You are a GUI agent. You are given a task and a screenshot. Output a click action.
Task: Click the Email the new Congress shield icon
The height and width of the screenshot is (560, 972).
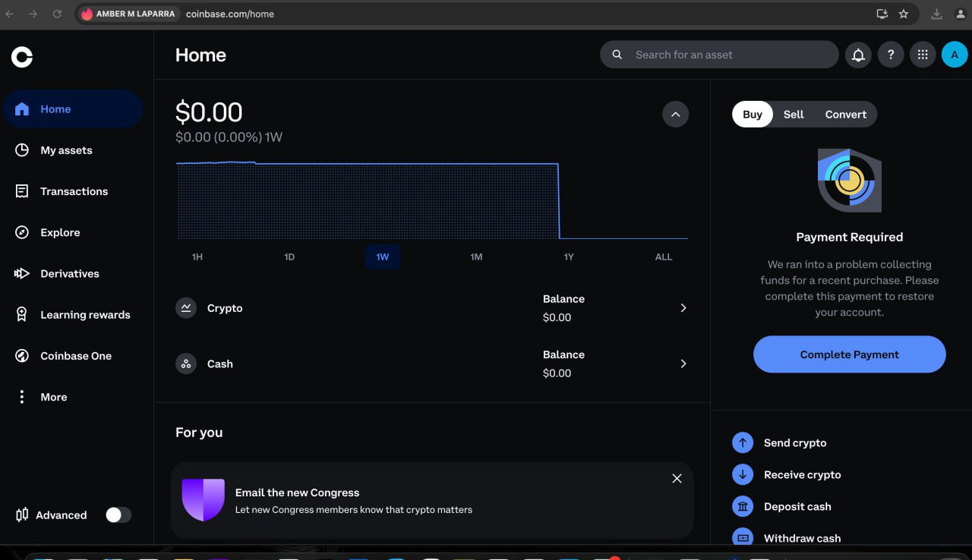(204, 500)
